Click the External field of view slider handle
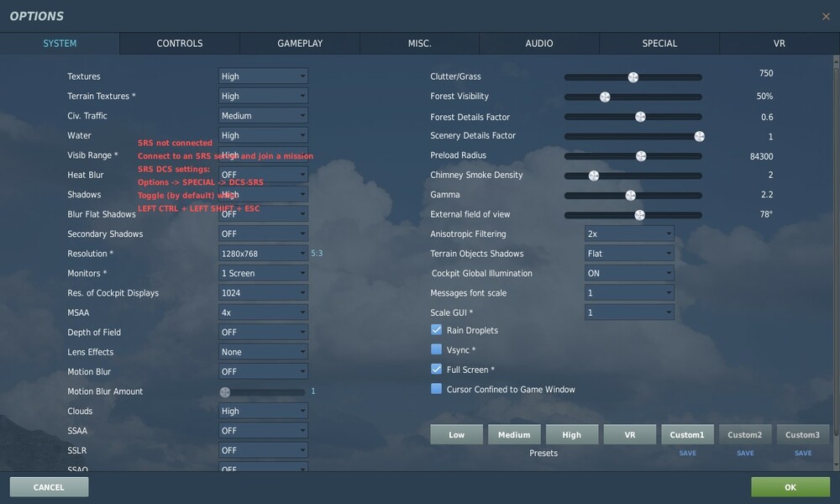 639,215
